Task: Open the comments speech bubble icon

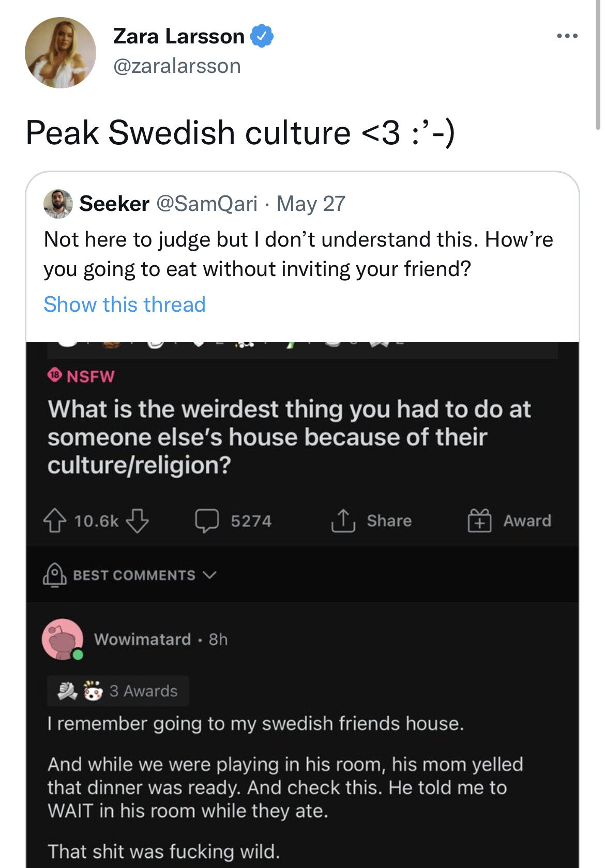Action: click(x=207, y=521)
